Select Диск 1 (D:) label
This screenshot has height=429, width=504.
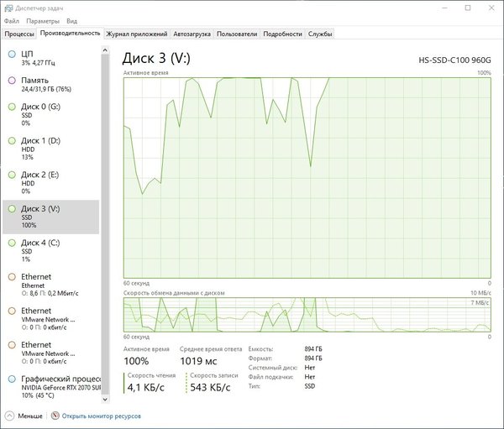41,141
